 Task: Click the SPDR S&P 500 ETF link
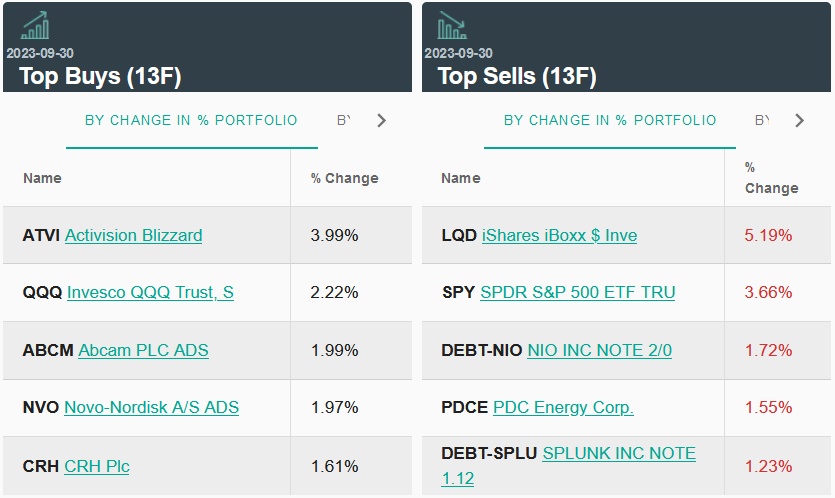577,292
